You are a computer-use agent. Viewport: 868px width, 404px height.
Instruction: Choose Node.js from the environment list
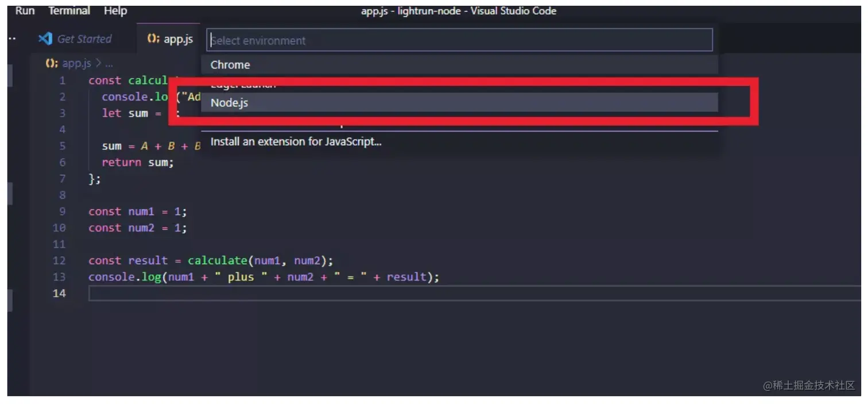coord(460,103)
